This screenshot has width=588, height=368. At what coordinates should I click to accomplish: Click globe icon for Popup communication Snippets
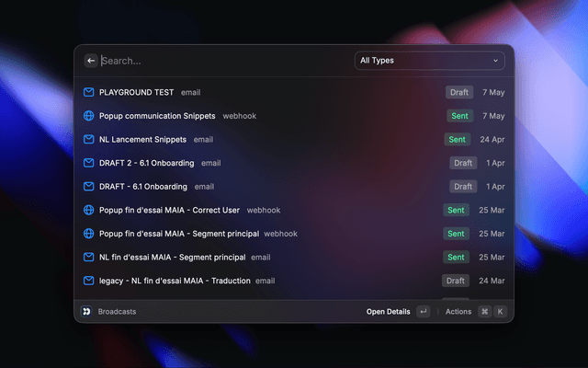tap(89, 116)
